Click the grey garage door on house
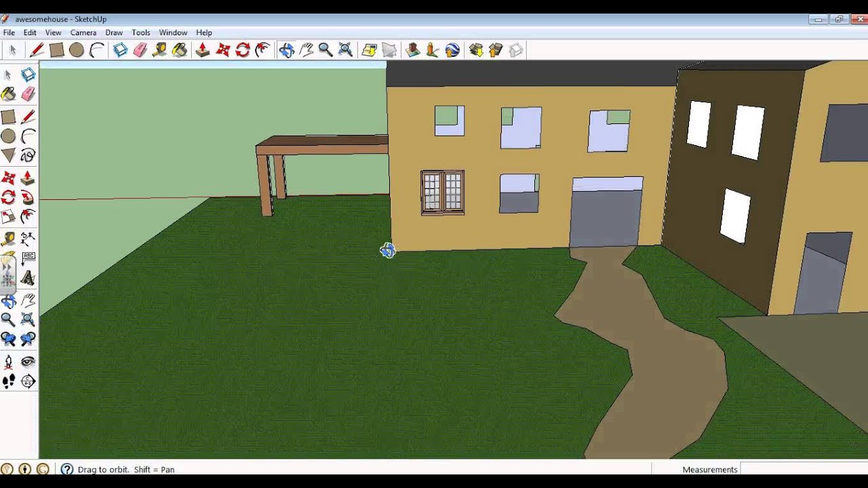The image size is (868, 488). click(606, 218)
